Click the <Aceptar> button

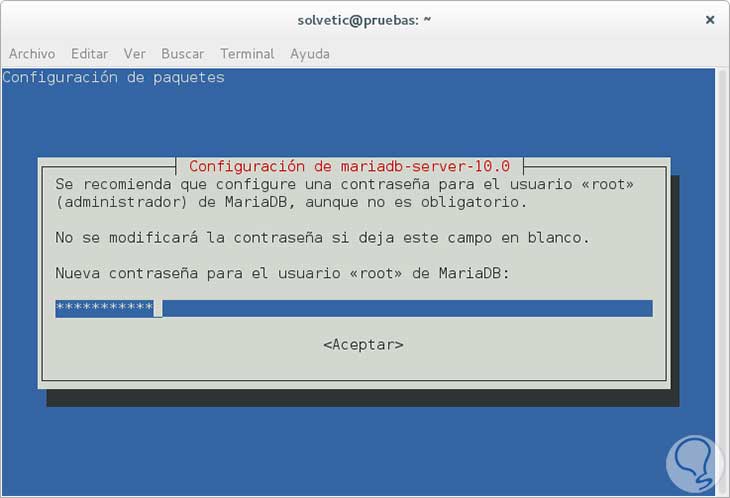pos(363,345)
